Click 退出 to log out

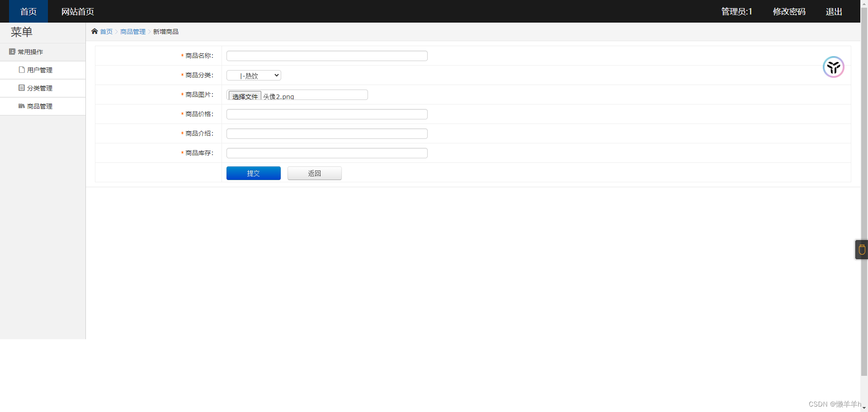[x=834, y=11]
